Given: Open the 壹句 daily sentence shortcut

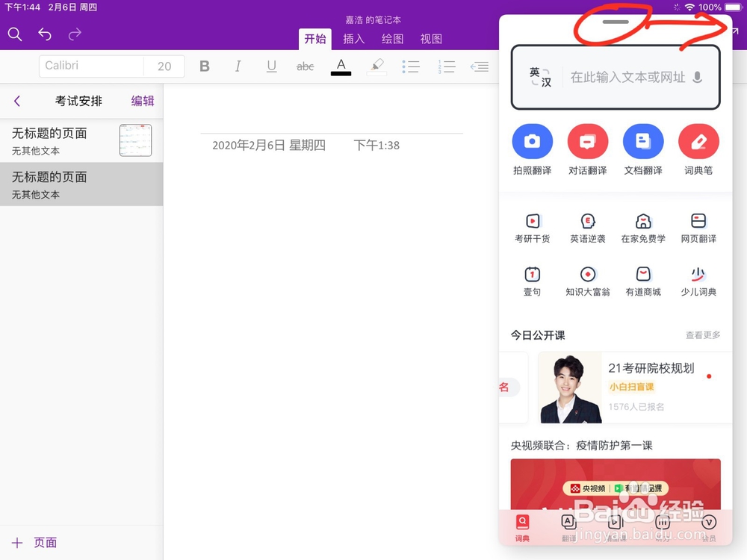Looking at the screenshot, I should coord(532,282).
